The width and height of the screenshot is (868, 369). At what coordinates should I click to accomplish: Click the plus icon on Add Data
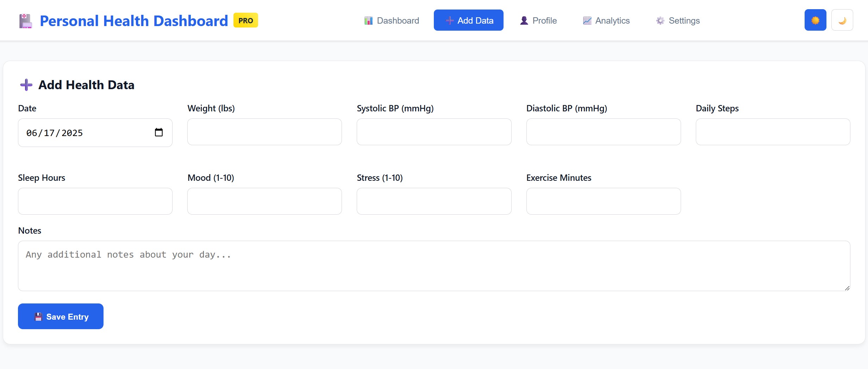(x=450, y=20)
